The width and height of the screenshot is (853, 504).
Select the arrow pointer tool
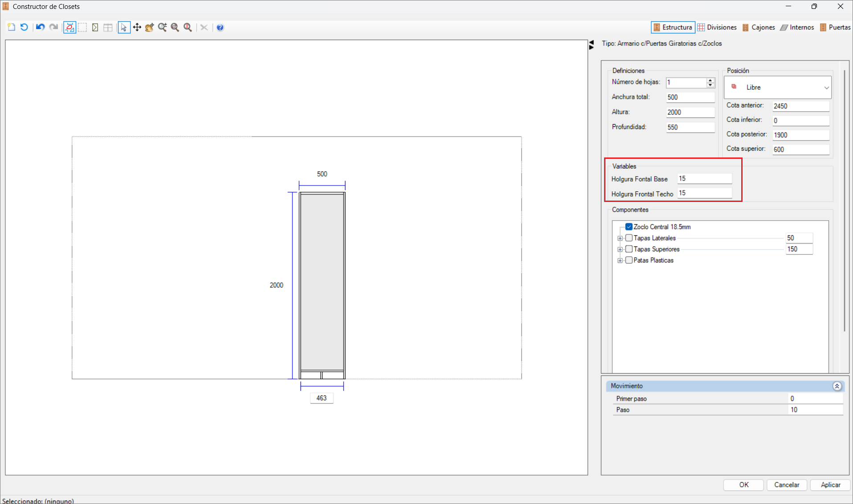[124, 28]
